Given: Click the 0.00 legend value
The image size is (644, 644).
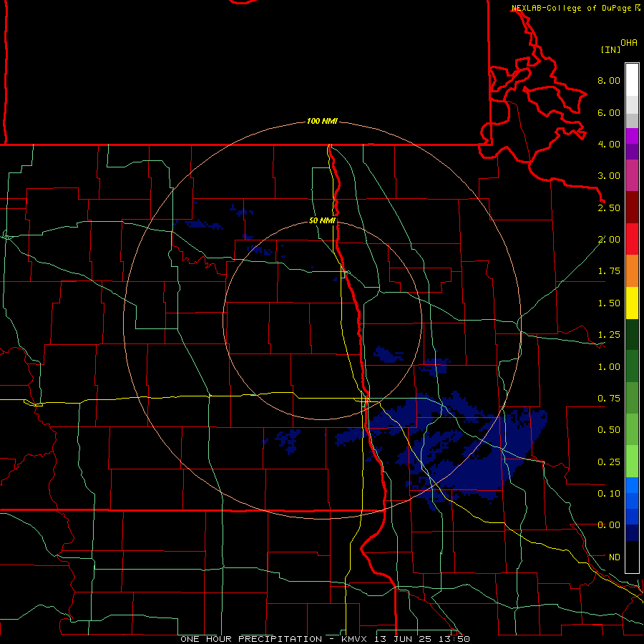Looking at the screenshot, I should [609, 525].
